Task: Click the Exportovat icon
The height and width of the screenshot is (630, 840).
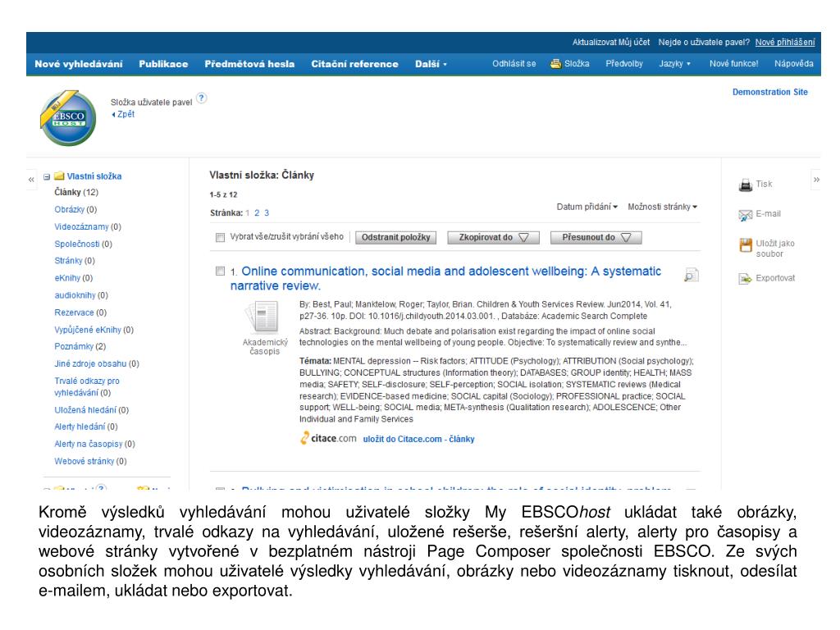Action: pyautogui.click(x=745, y=279)
